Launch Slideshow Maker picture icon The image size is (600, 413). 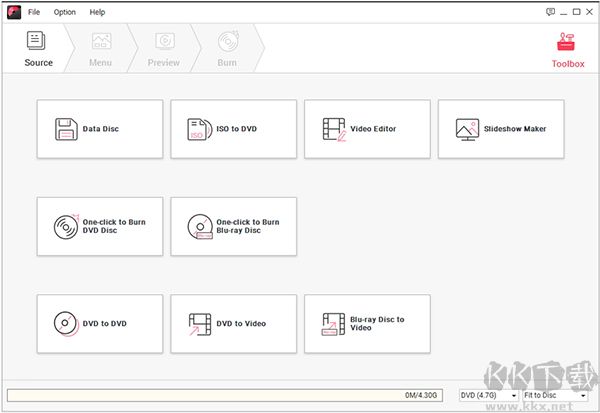tap(467, 129)
